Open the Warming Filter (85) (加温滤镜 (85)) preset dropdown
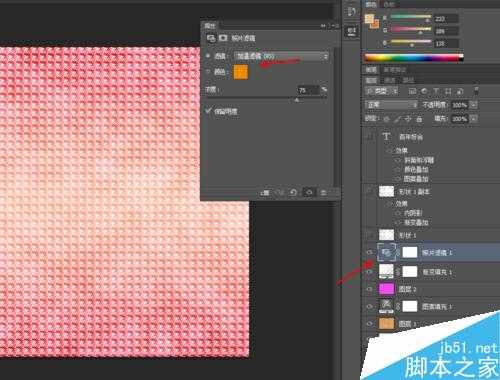The height and width of the screenshot is (380, 500). [281, 56]
